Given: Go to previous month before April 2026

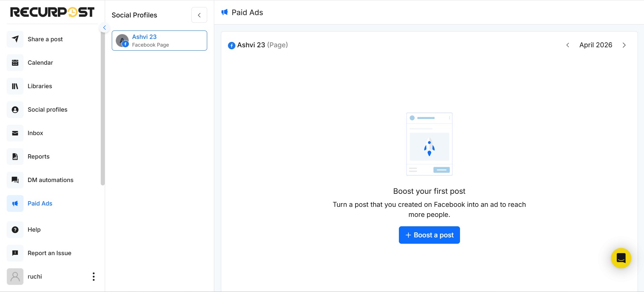Looking at the screenshot, I should 568,45.
